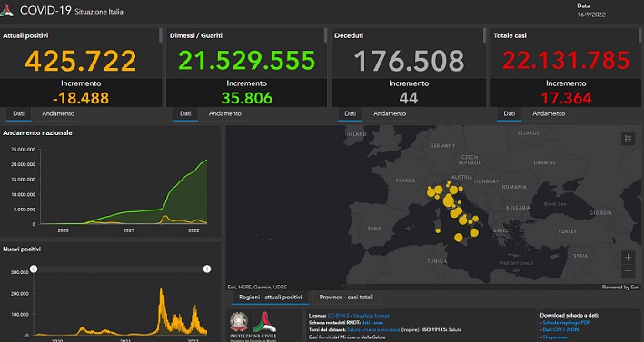
Task: Click the dashboard logo beside COVID-19 title
Action: click(x=6, y=10)
